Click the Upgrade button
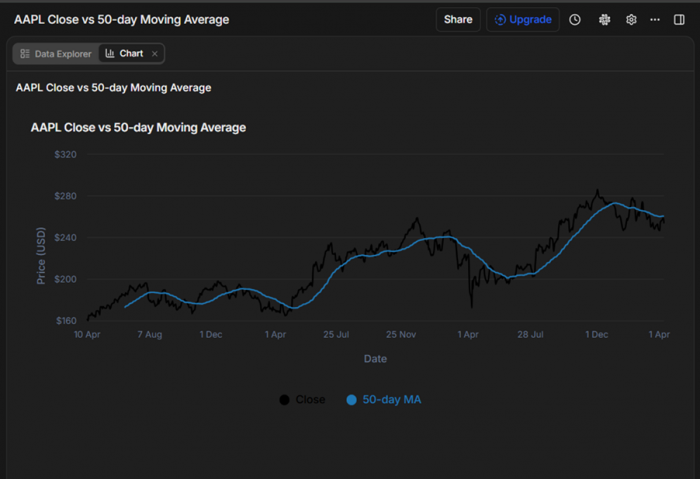The image size is (700, 479). coord(523,20)
